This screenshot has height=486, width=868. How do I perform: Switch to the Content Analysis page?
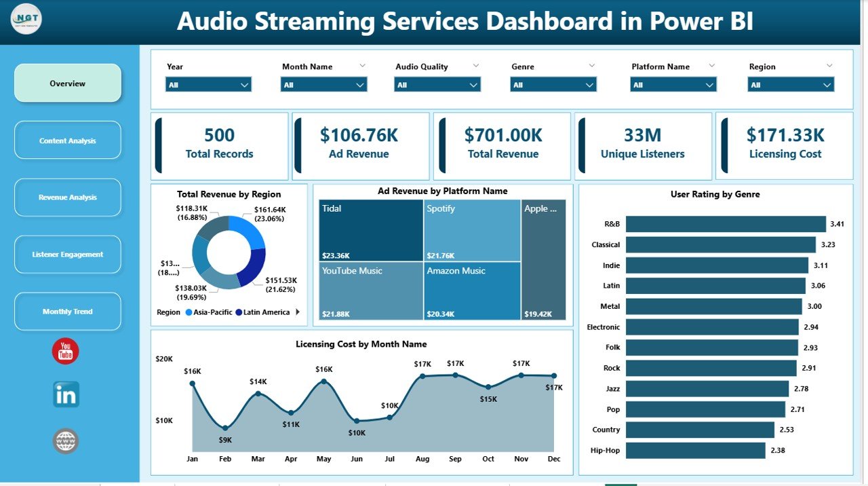tap(67, 140)
